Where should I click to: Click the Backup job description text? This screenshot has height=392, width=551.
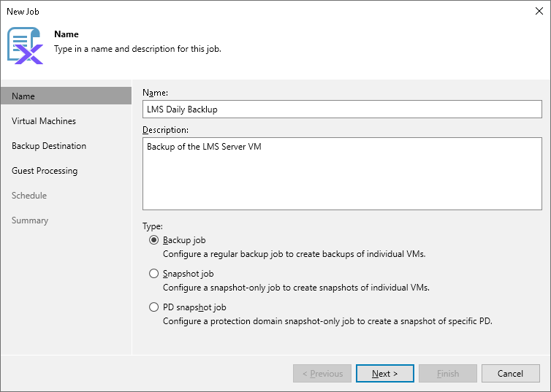(x=294, y=254)
